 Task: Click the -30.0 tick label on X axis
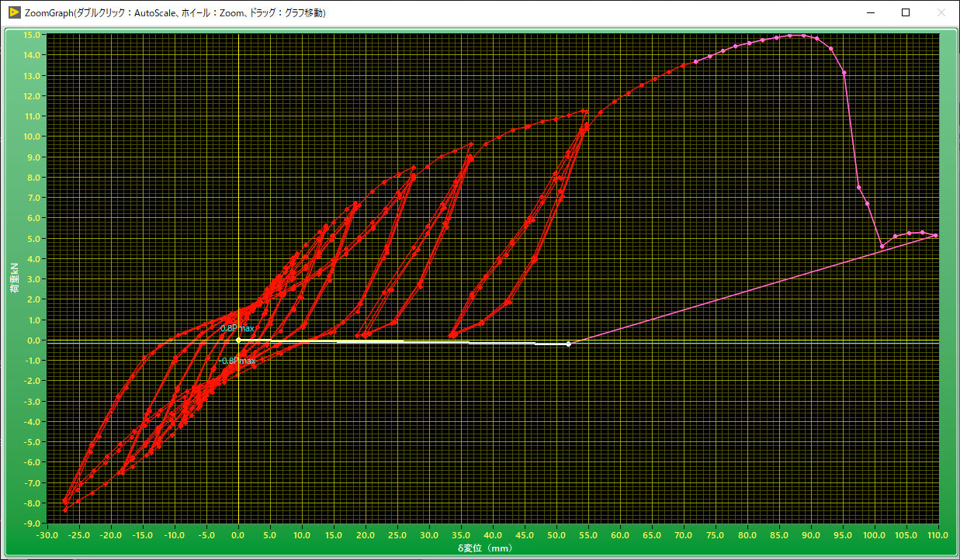click(48, 535)
